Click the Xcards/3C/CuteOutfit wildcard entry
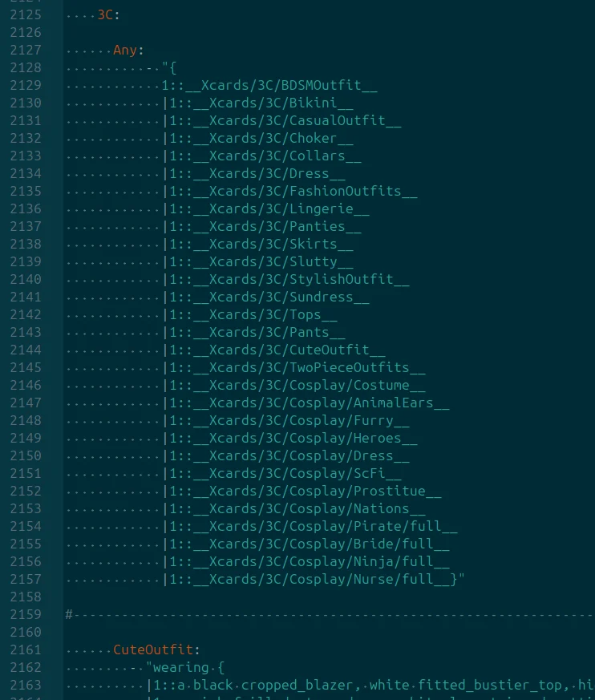 274,350
